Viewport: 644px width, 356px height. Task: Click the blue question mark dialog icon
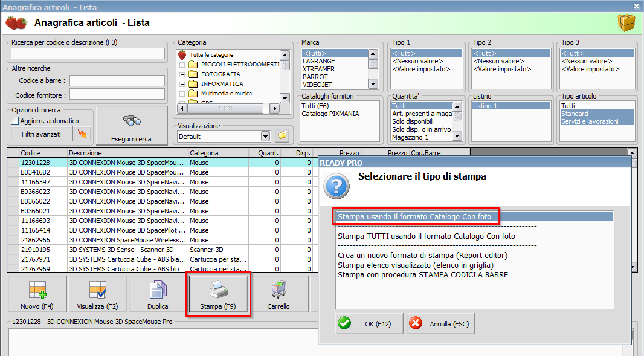point(336,186)
